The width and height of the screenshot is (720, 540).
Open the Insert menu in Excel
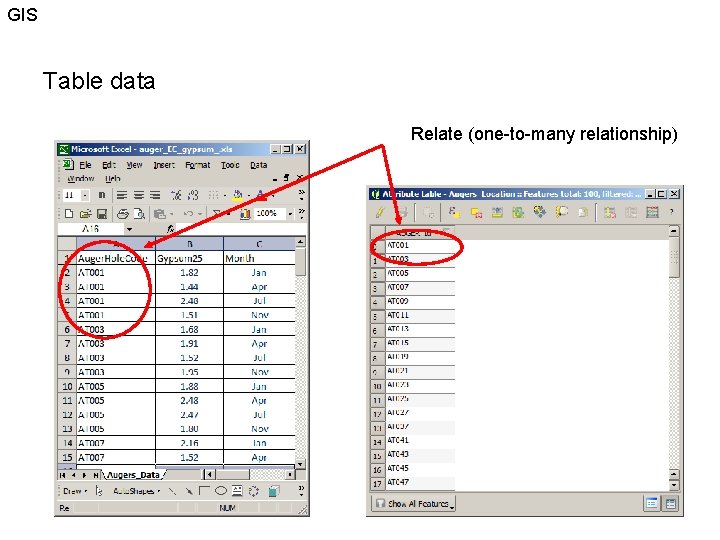pos(164,165)
